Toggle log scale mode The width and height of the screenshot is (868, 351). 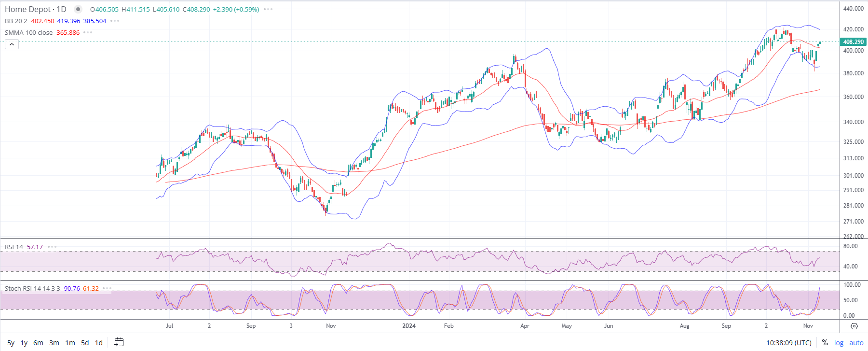click(839, 343)
